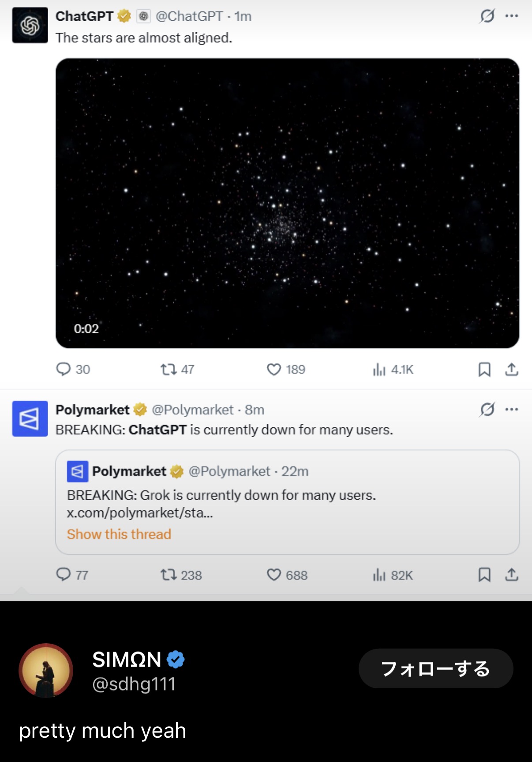
Task: Play the starfield video
Action: 287,203
